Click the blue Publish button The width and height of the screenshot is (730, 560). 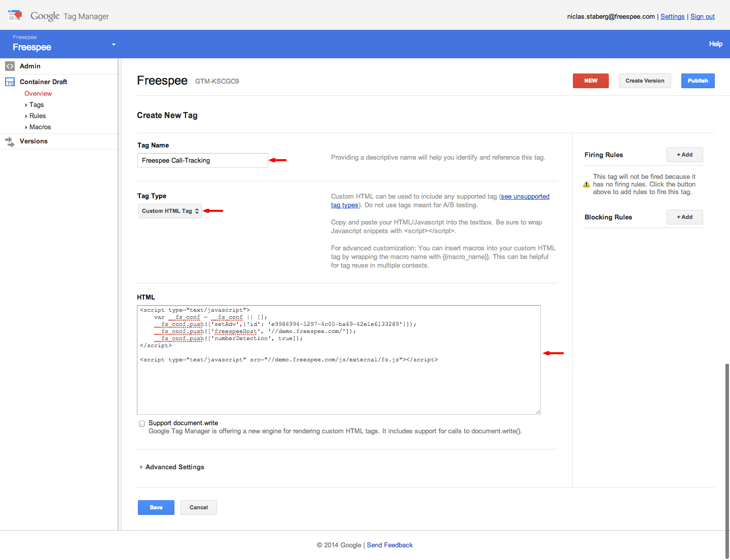(x=698, y=81)
